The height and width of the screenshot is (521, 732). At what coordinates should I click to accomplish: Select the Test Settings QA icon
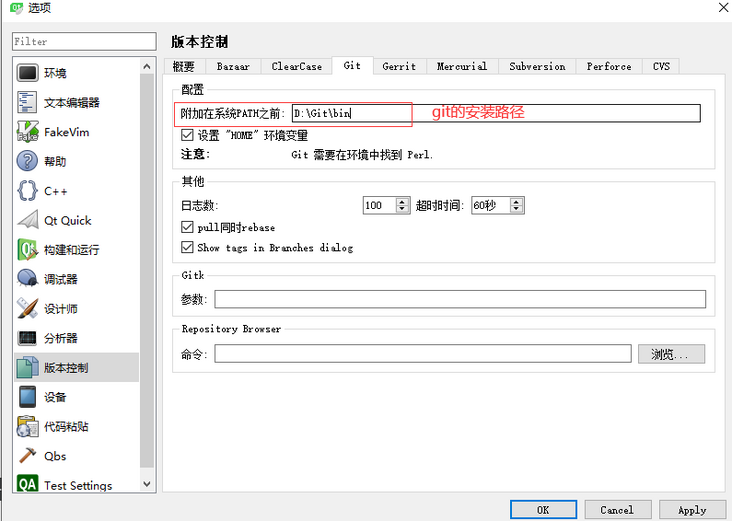[27, 484]
